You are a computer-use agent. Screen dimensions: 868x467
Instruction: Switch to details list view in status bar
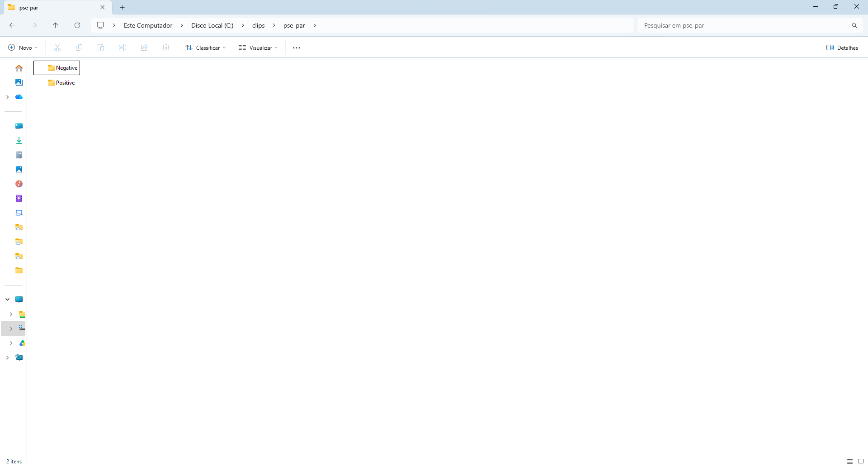(850, 462)
